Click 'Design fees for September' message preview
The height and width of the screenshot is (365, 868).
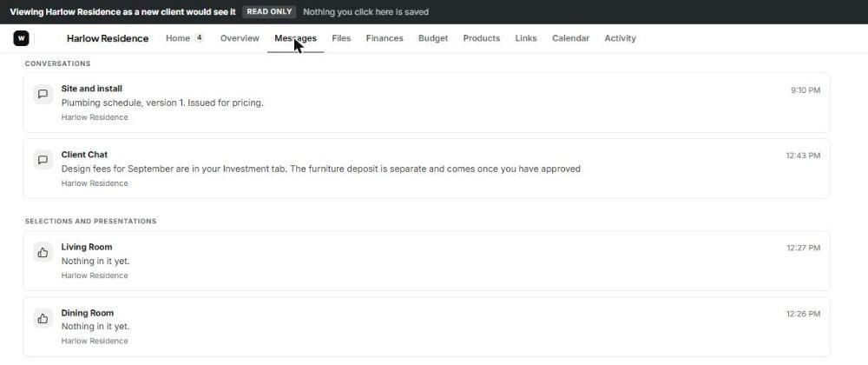(x=320, y=169)
